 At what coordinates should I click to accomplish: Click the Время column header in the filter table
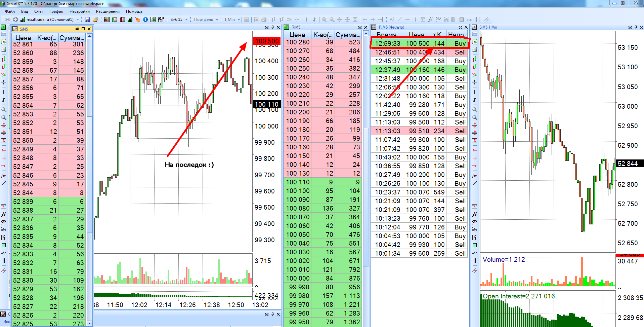coord(386,34)
